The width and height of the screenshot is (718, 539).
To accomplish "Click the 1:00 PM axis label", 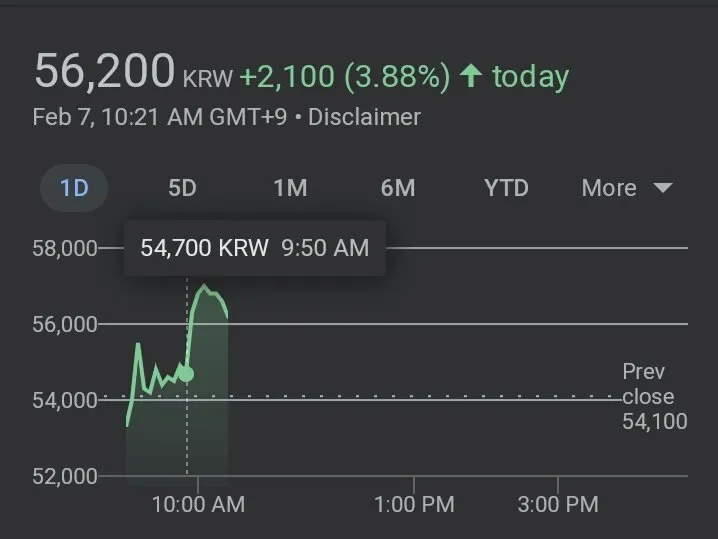I will tap(414, 505).
